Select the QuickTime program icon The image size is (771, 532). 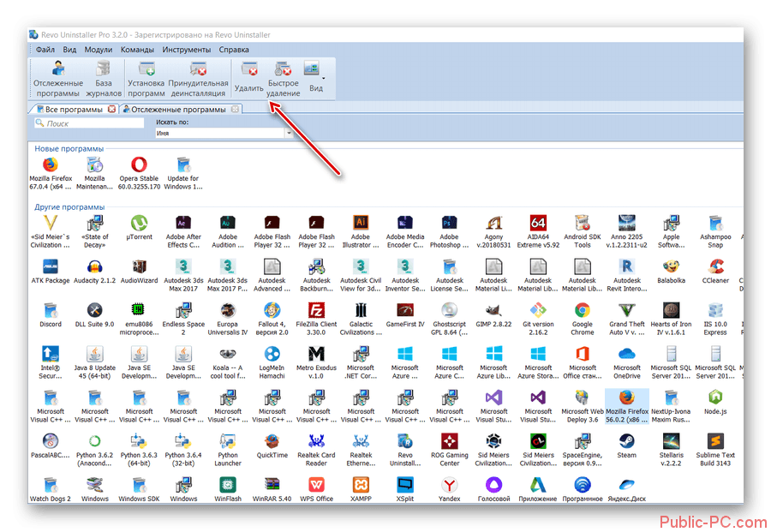click(x=272, y=446)
